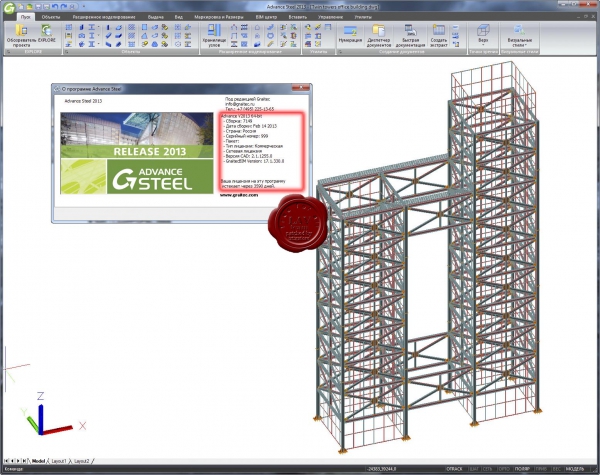
Task: Click the magnifier search icon in Утилиты panel
Action: 308,27
